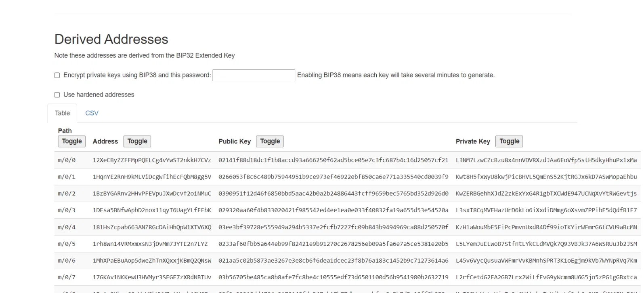Click address 12XeCByZZFFMpPQELCg4vYwST2nkkH7CVz in row m/0/0

(x=152, y=160)
